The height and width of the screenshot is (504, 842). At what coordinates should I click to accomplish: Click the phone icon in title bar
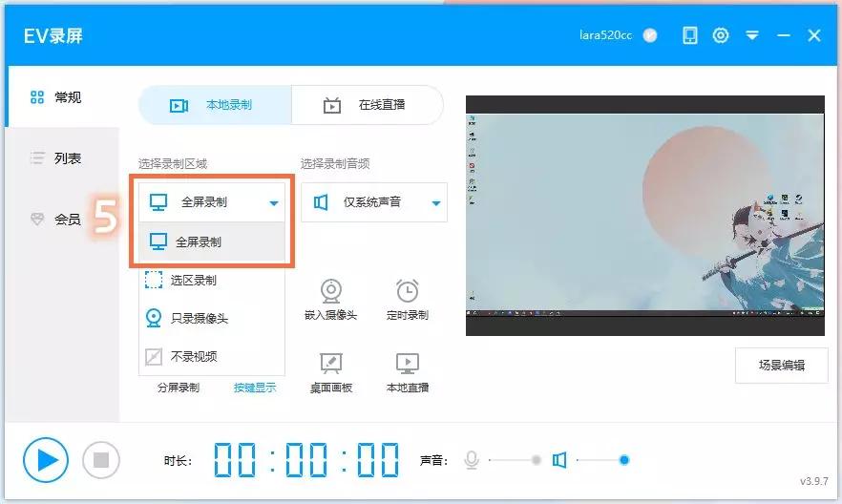point(689,35)
